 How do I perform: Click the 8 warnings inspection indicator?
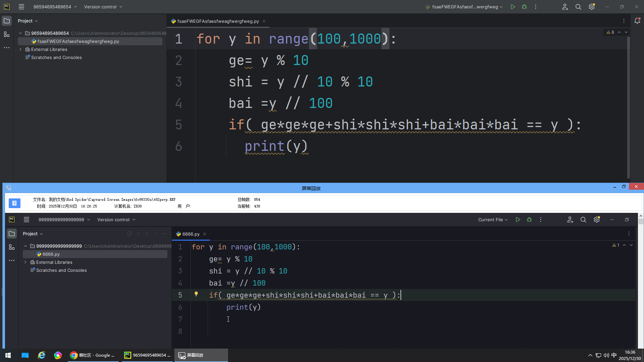point(610,32)
